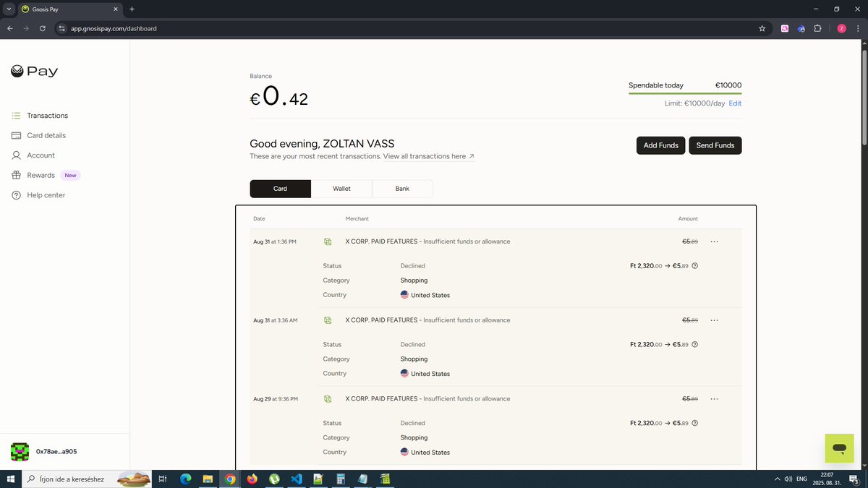Click the merchant icon of Aug 31 3:36 AM transaction
The image size is (868, 488).
pyautogui.click(x=328, y=320)
